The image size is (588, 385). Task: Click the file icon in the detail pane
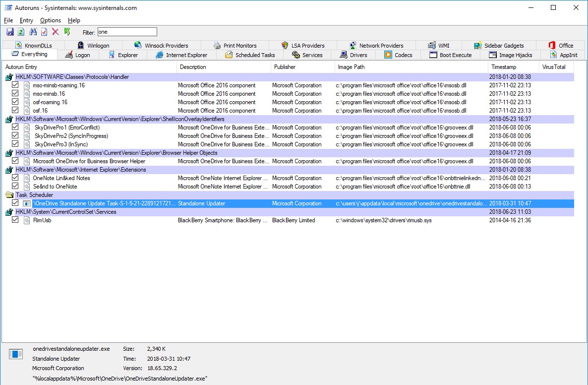(15, 354)
